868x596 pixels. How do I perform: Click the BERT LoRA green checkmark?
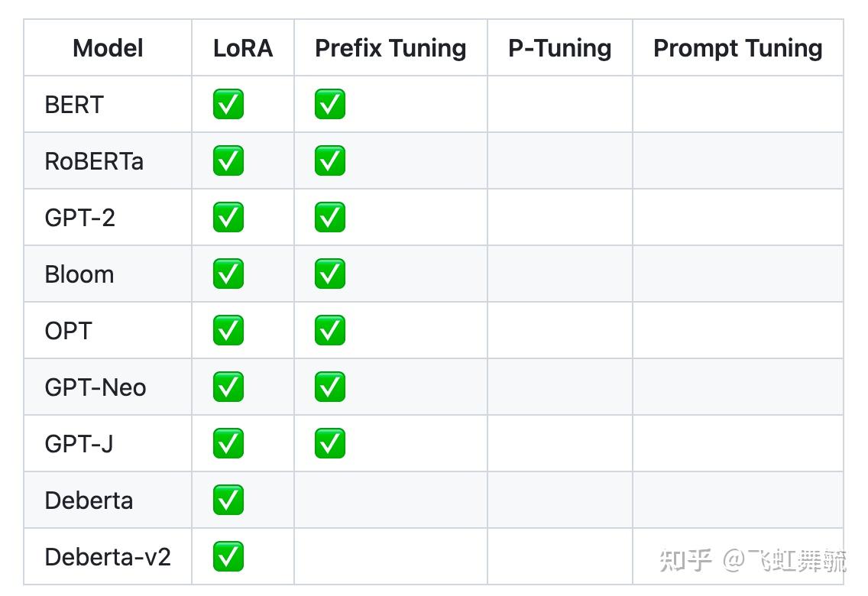point(228,104)
